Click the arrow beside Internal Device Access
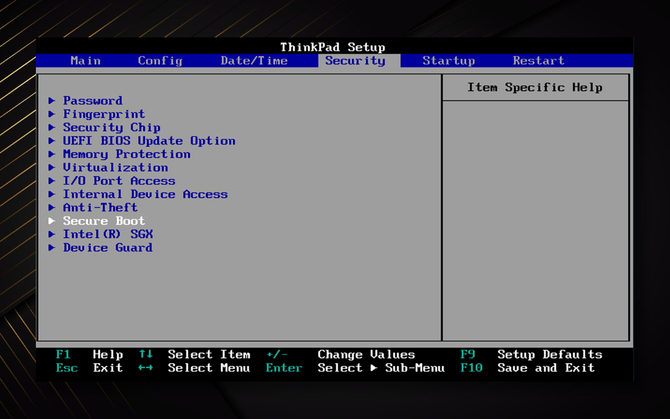This screenshot has height=419, width=670. 52,194
